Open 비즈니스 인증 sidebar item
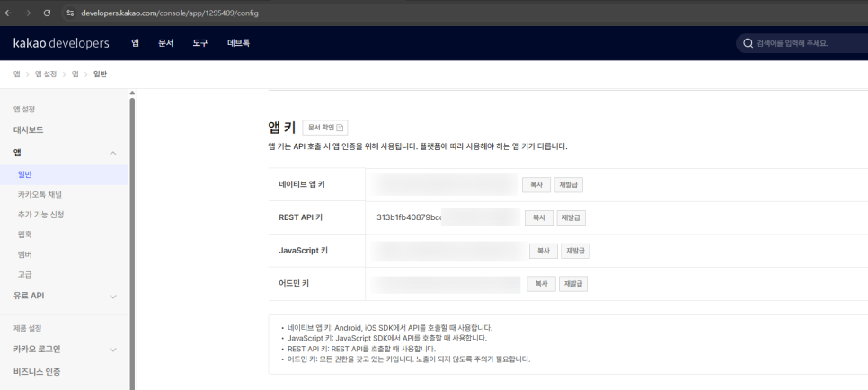 tap(37, 372)
